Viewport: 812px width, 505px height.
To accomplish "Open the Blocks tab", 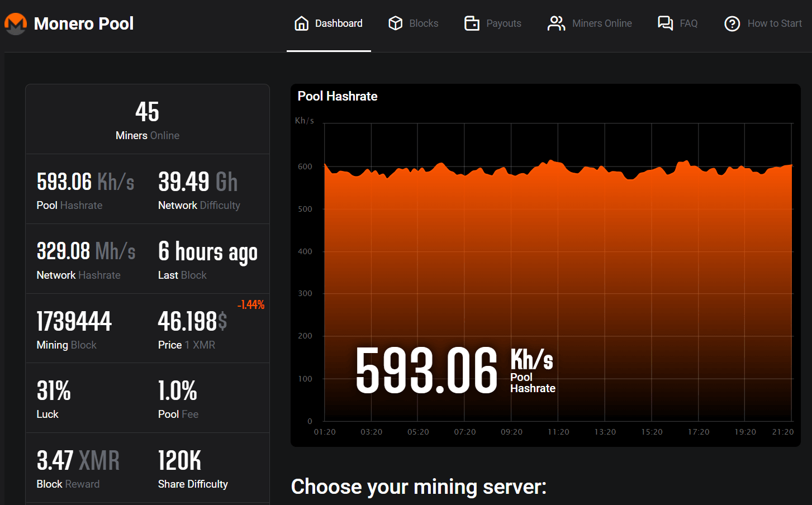I will (x=424, y=23).
